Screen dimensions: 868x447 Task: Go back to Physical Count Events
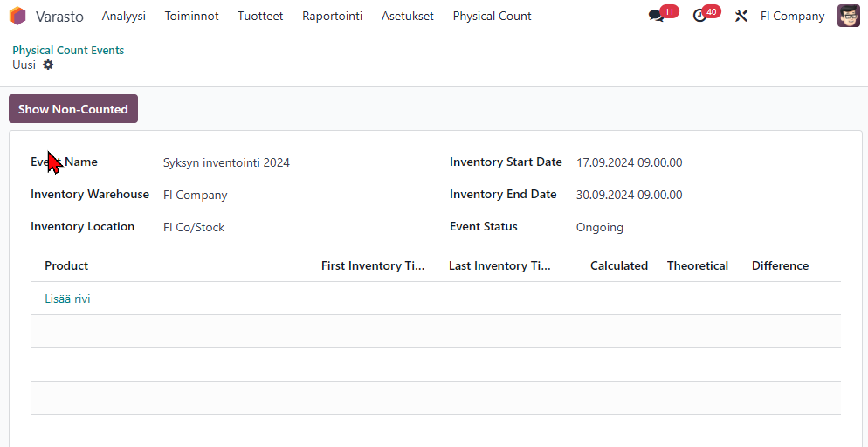click(x=68, y=50)
